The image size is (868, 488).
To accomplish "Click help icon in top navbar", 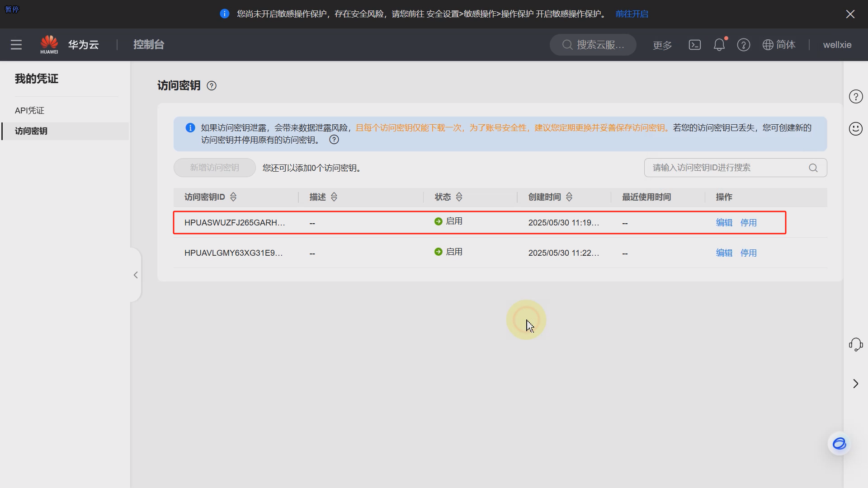I will [743, 45].
